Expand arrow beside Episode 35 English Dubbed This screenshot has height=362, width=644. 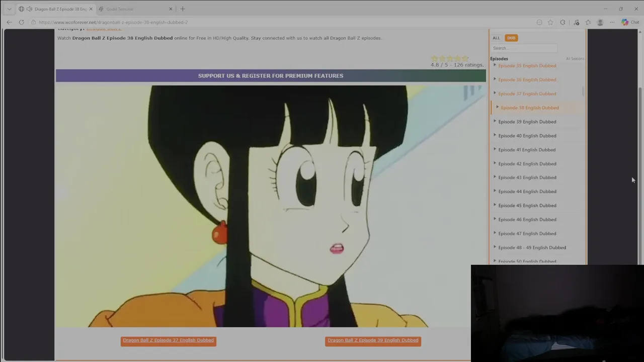[495, 65]
